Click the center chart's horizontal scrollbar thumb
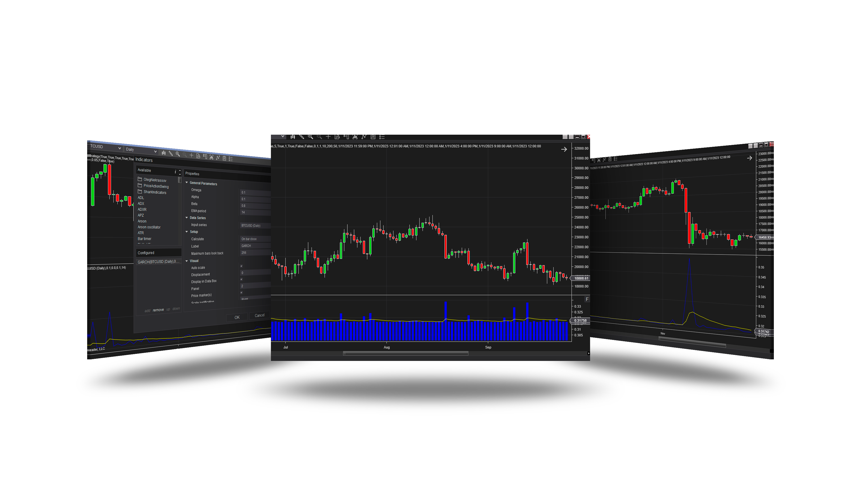The width and height of the screenshot is (861, 504). 406,353
